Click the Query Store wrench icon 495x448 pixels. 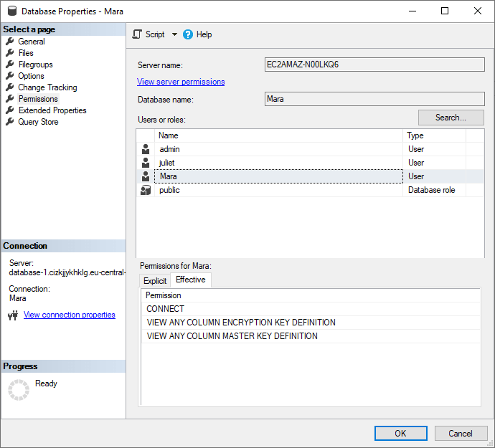[x=10, y=121]
